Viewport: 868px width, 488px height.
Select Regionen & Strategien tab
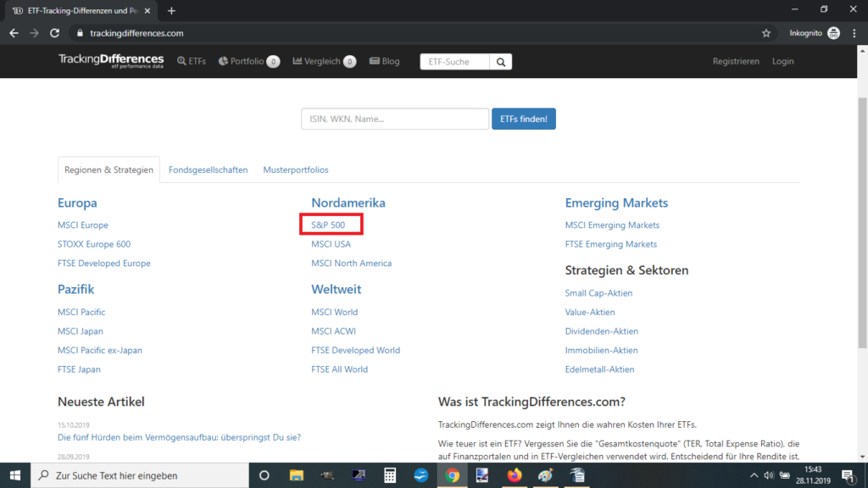point(108,169)
